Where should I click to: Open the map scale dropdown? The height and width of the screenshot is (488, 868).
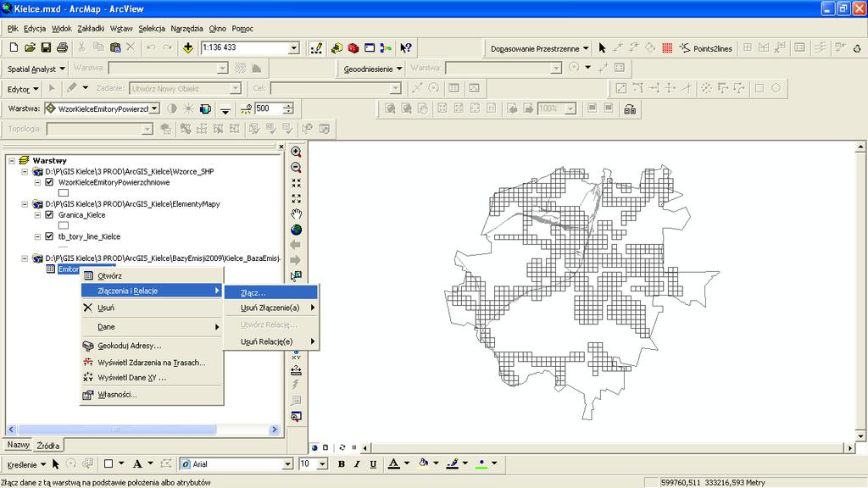point(294,48)
